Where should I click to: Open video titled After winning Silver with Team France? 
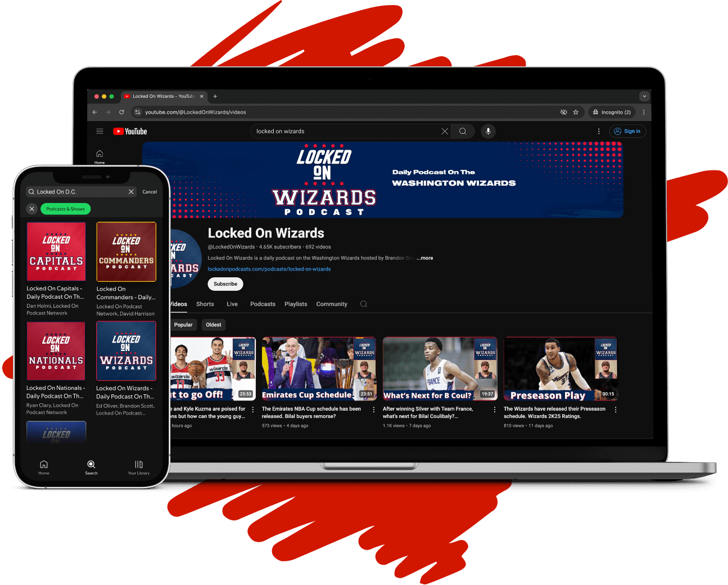[x=428, y=412]
